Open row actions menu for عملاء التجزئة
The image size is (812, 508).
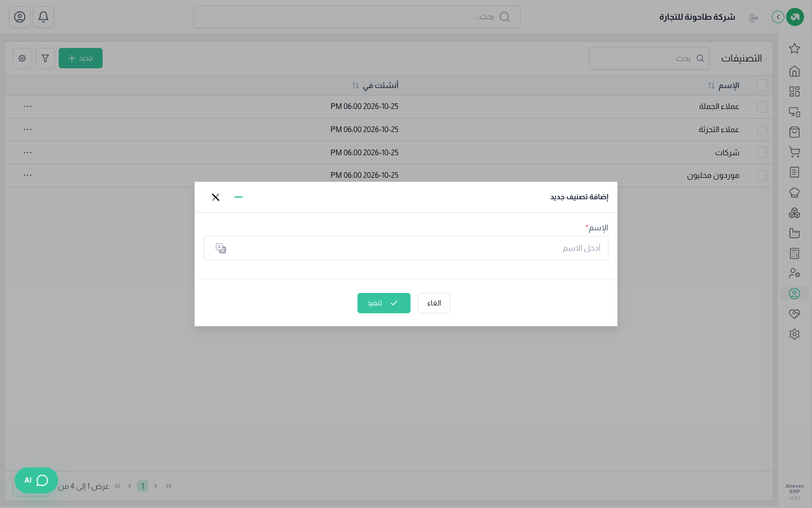(28, 129)
